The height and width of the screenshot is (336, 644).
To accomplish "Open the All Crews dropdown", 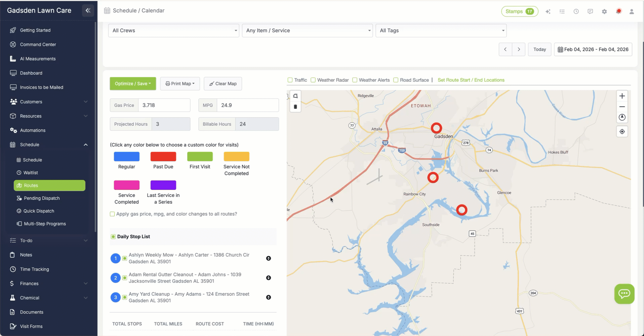I will [173, 30].
